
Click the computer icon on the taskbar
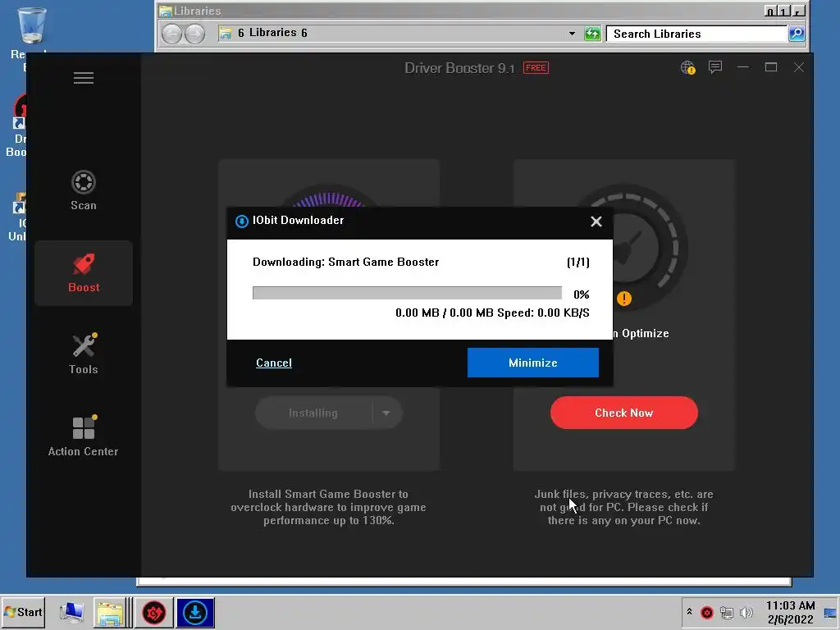[71, 612]
